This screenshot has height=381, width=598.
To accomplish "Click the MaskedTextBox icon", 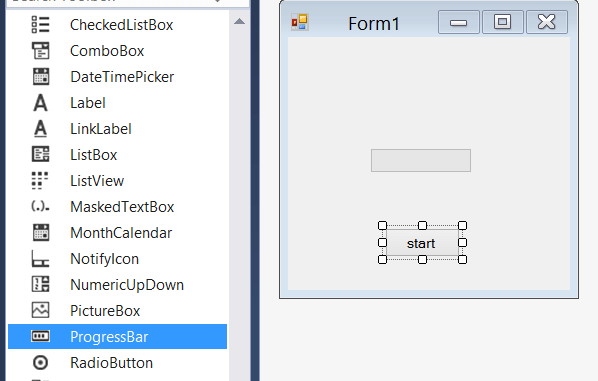I will click(x=40, y=207).
